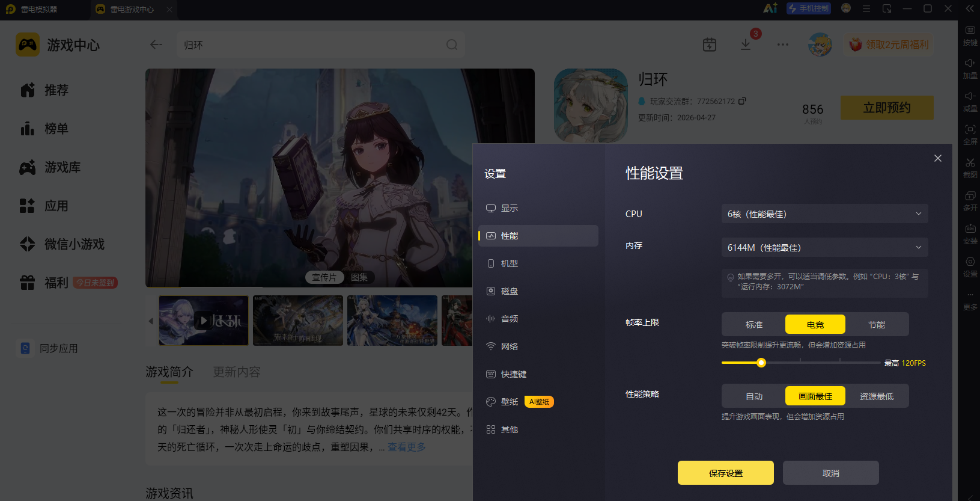Click the previous thumbnail arrow
This screenshot has width=980, height=501.
click(151, 321)
